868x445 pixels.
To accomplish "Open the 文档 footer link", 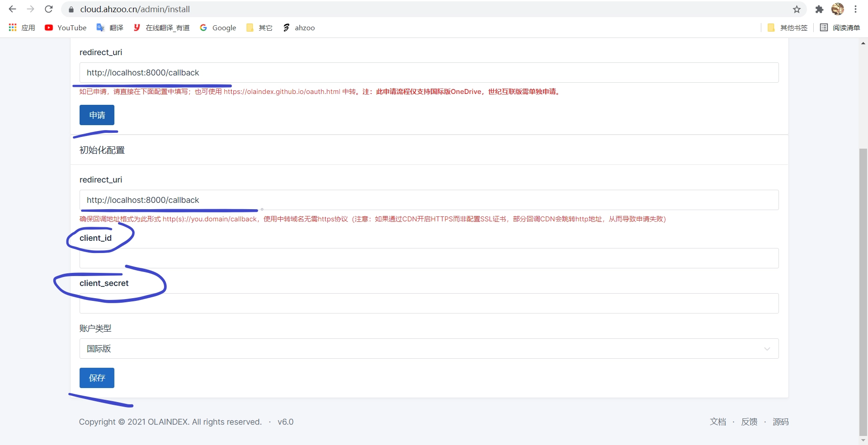I will pos(717,422).
